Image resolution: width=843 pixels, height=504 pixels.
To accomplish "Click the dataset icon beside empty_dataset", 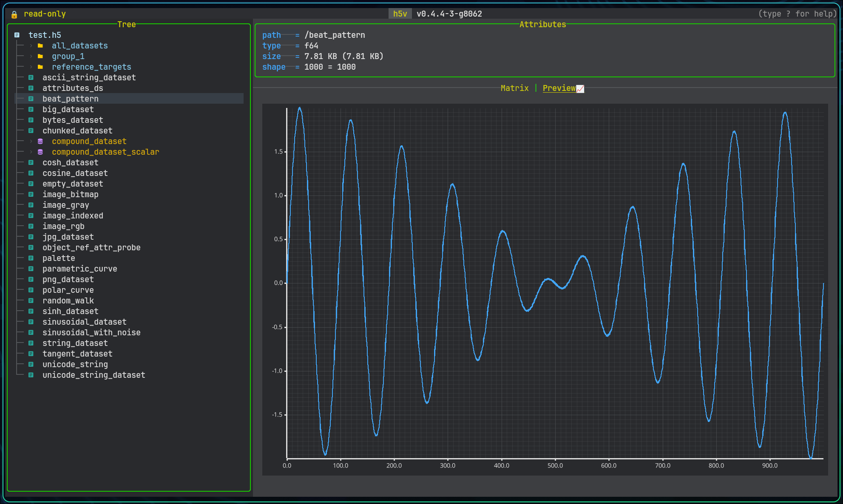I will 31,184.
